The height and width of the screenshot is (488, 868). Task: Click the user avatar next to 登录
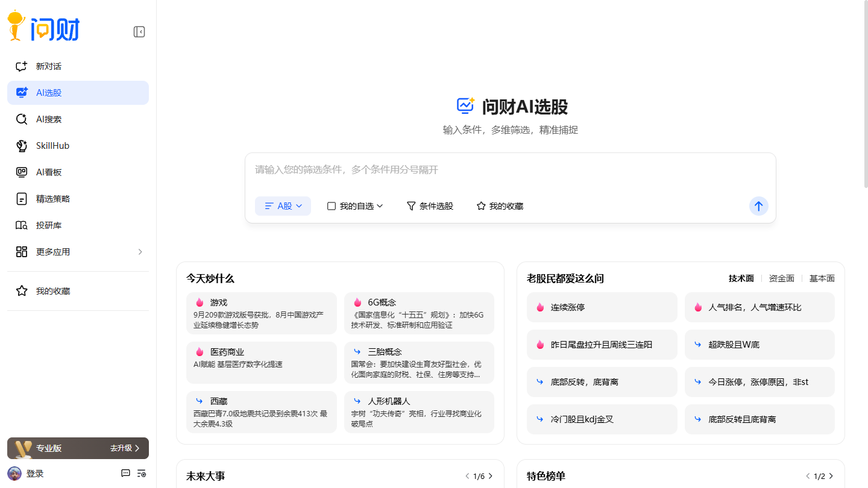click(14, 474)
